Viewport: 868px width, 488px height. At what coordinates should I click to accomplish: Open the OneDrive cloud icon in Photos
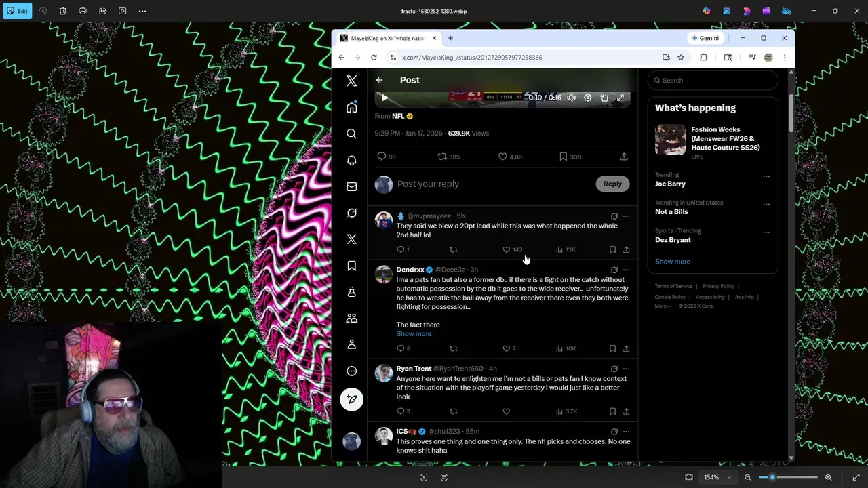tap(786, 11)
